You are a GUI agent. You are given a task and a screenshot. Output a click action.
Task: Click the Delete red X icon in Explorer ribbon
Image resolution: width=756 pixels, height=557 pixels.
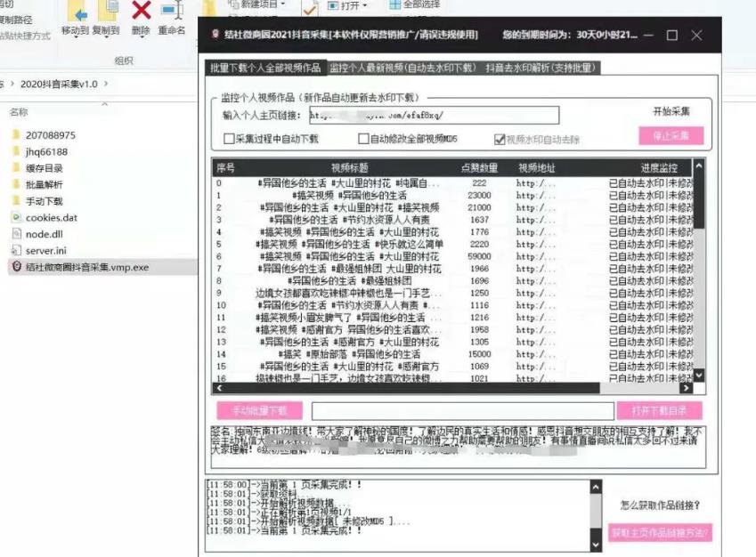pos(141,11)
